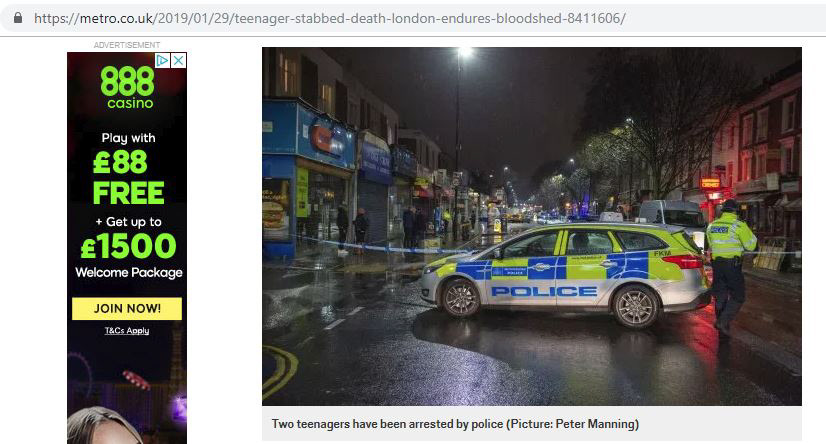Viewport: 826px width, 444px height.
Task: Click the "Play with" text in ad
Action: (x=129, y=138)
